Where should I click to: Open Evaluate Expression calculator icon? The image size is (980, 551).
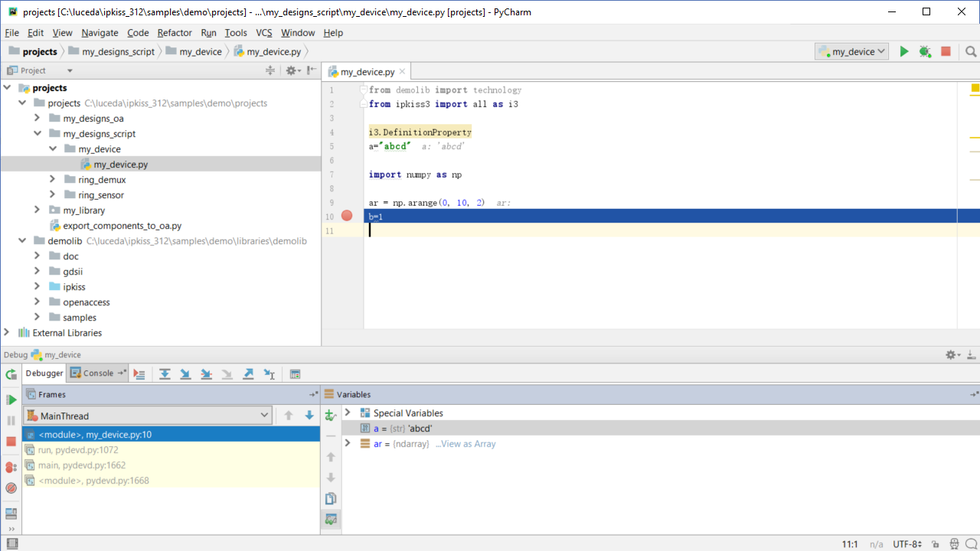(296, 374)
